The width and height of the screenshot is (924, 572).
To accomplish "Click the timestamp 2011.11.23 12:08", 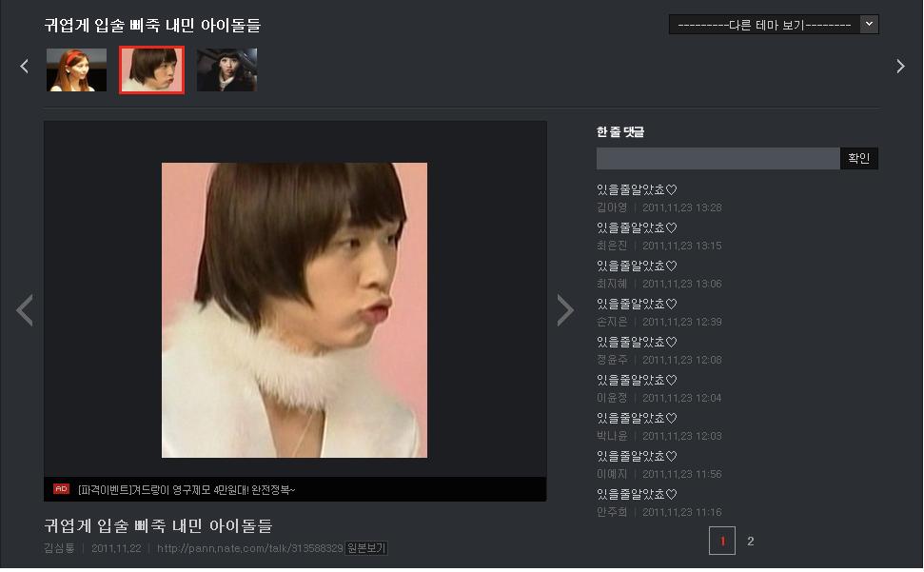I will pyautogui.click(x=681, y=360).
